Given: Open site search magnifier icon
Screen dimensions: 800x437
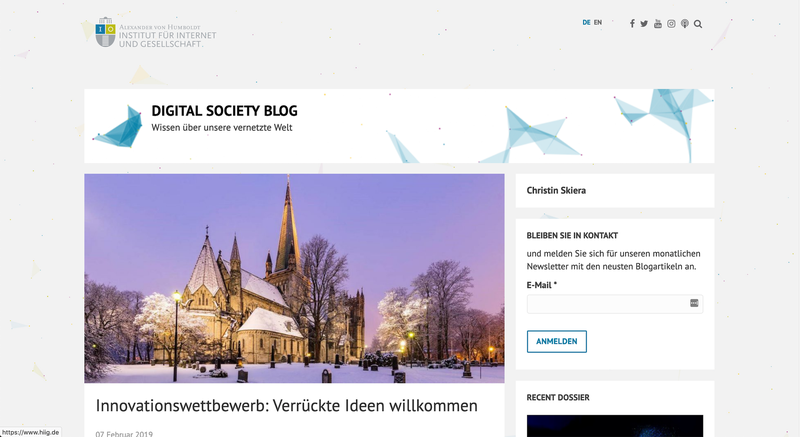Looking at the screenshot, I should [x=698, y=24].
